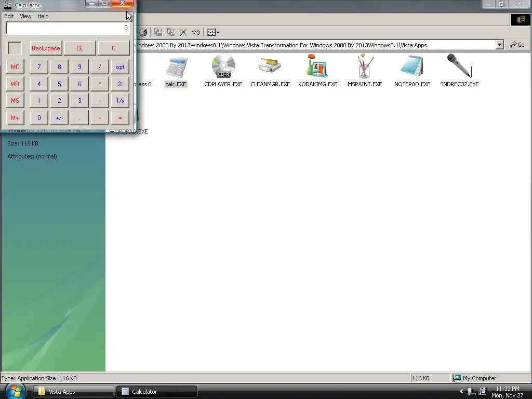
Task: Click the 8 digit button
Action: (x=59, y=67)
